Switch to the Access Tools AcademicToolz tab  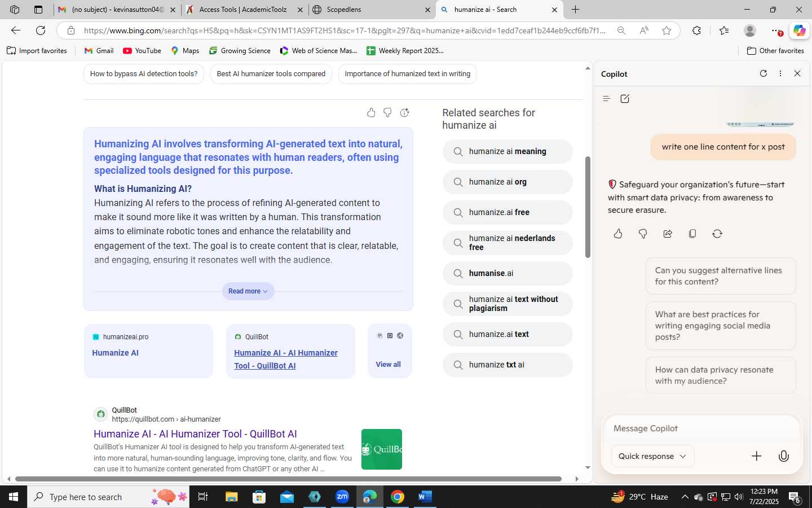click(244, 10)
